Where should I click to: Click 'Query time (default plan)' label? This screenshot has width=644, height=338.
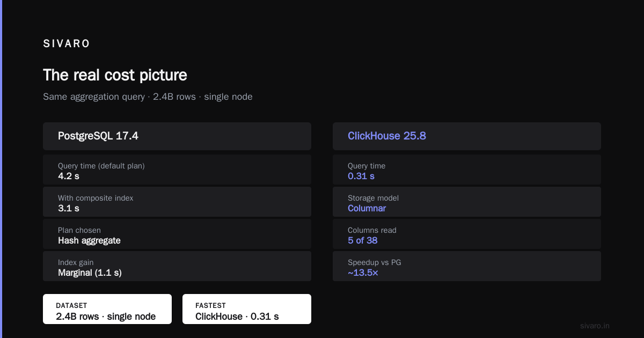coord(101,166)
